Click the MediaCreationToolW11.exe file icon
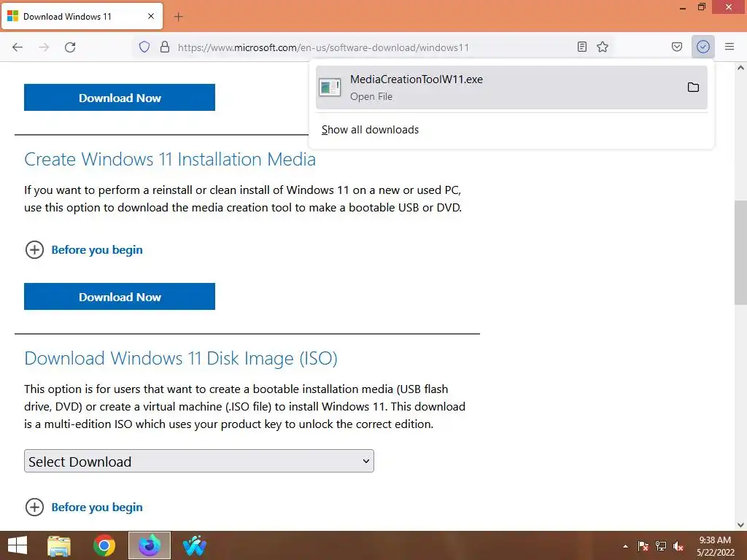 click(x=330, y=87)
